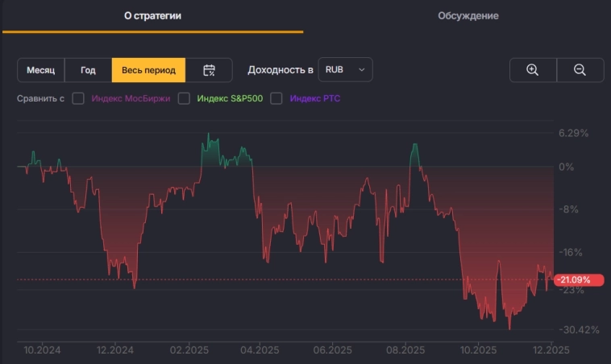This screenshot has height=364, width=611.
Task: Click the zoom out magnifier icon
Action: click(x=580, y=70)
